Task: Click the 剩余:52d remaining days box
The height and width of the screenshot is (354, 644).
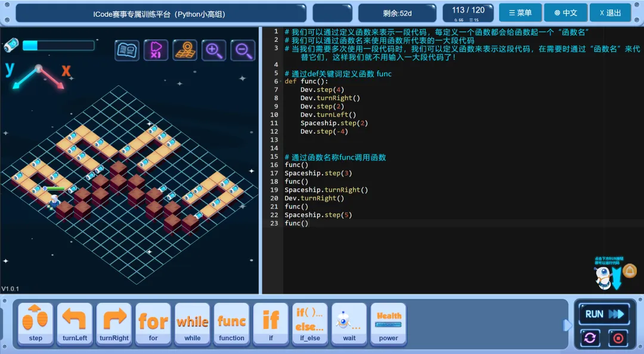Action: coord(397,13)
